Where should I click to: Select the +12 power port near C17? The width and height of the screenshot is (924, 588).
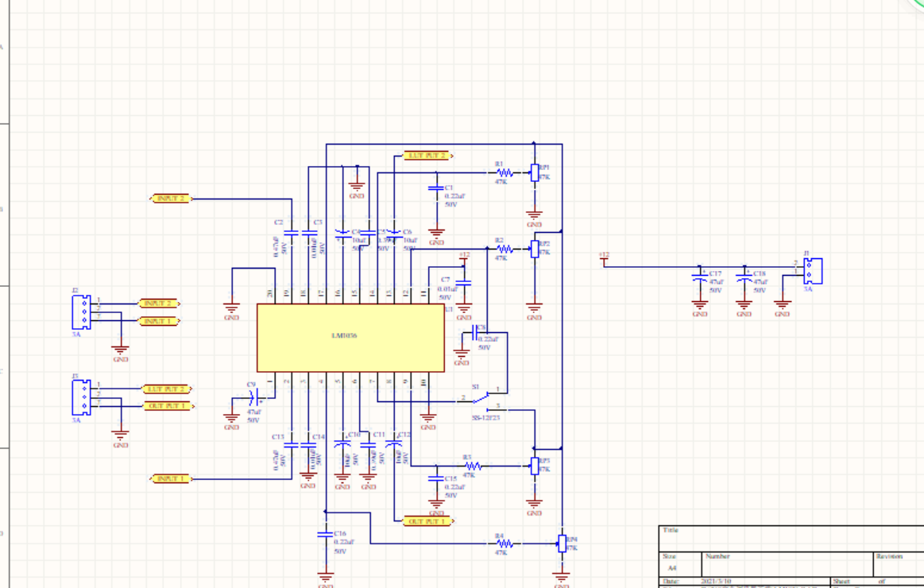tap(604, 258)
